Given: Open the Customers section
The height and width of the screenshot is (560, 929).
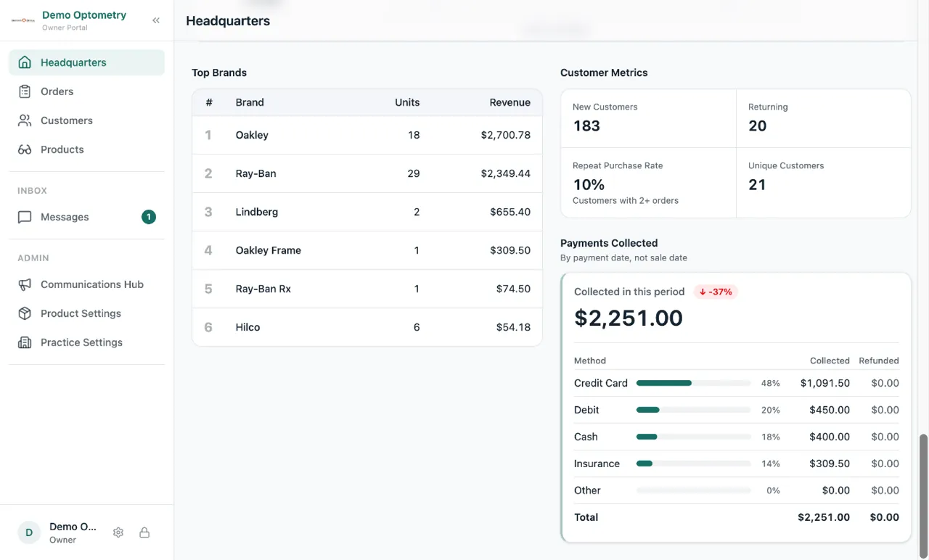Looking at the screenshot, I should 86,120.
